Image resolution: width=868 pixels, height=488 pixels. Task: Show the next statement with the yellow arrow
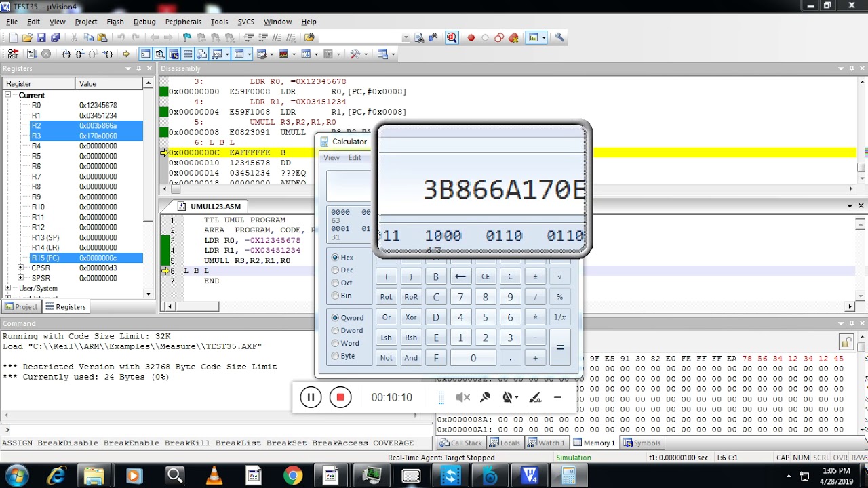pyautogui.click(x=126, y=54)
